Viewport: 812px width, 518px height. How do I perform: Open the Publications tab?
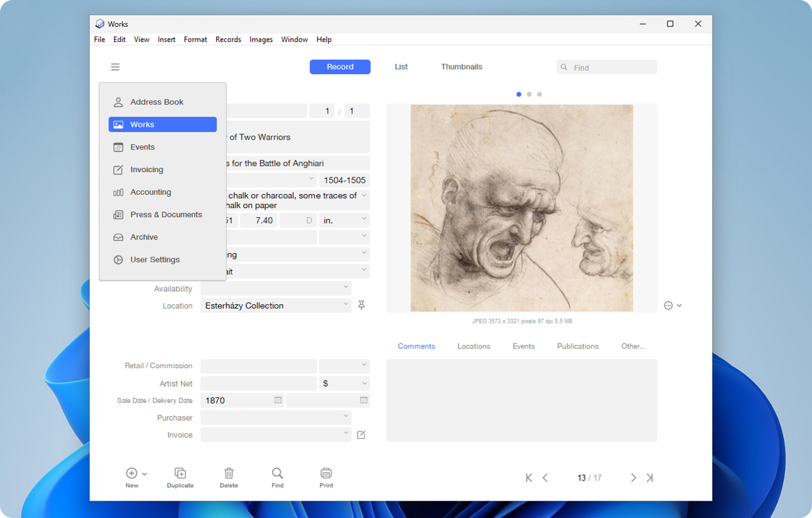578,346
